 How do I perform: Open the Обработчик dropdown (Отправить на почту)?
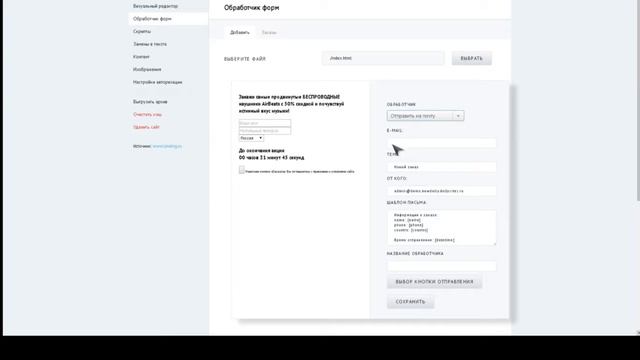coord(425,116)
